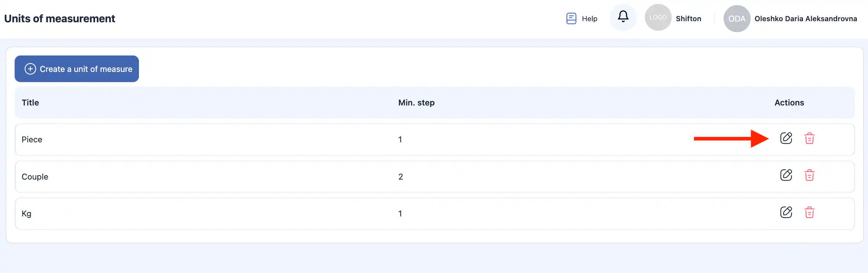Select the Couple row title
The width and height of the screenshot is (868, 273).
point(35,177)
